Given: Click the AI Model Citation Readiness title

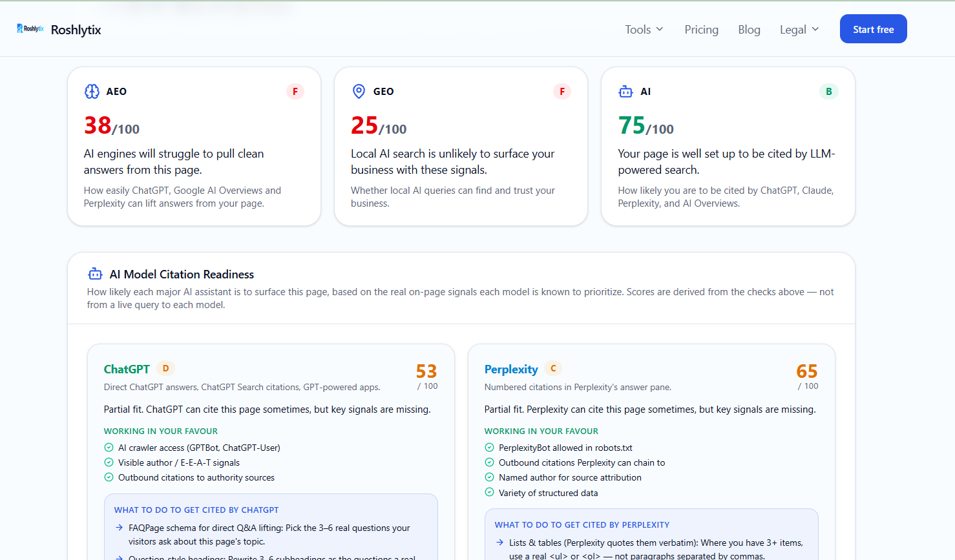Looking at the screenshot, I should (182, 275).
